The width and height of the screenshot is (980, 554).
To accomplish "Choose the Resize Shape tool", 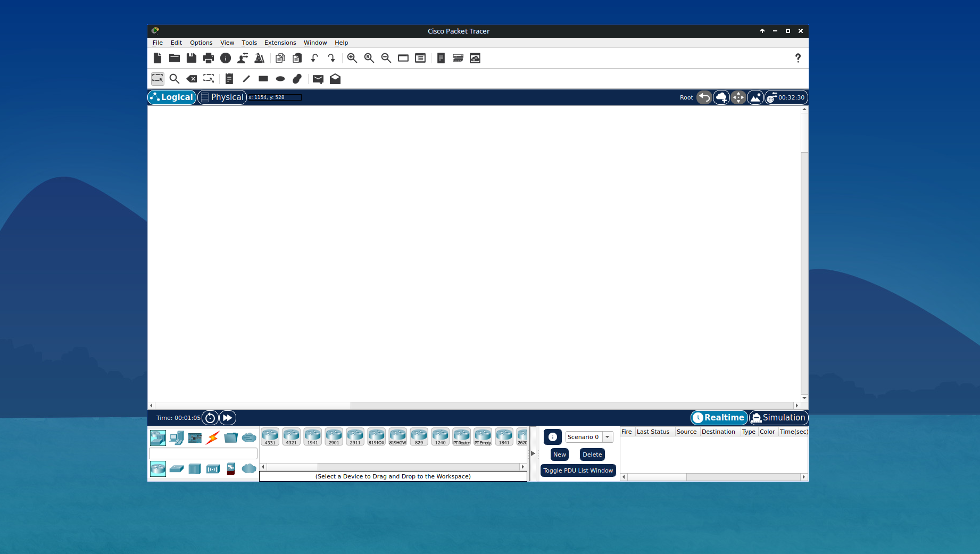I will [x=209, y=79].
